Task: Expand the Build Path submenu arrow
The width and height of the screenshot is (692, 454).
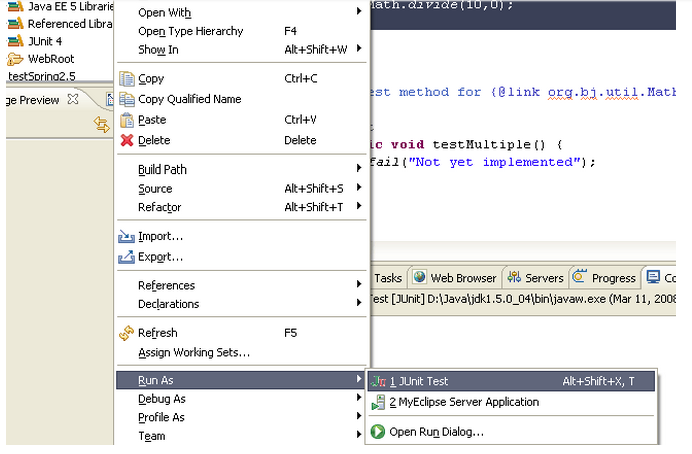Action: [358, 170]
